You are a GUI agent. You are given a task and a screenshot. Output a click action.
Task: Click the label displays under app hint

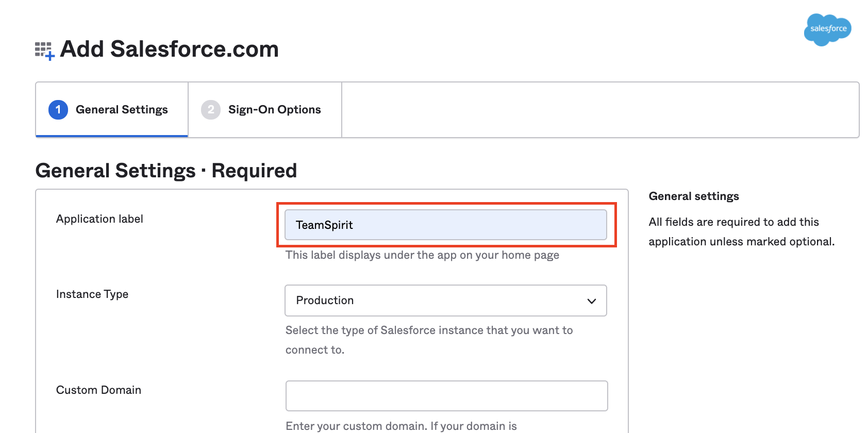(x=422, y=255)
